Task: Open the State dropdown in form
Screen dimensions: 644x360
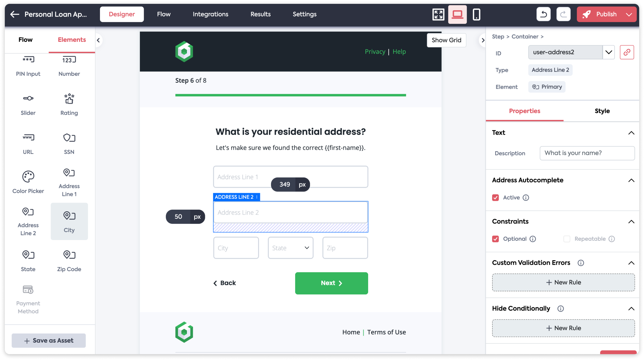Action: [x=290, y=248]
